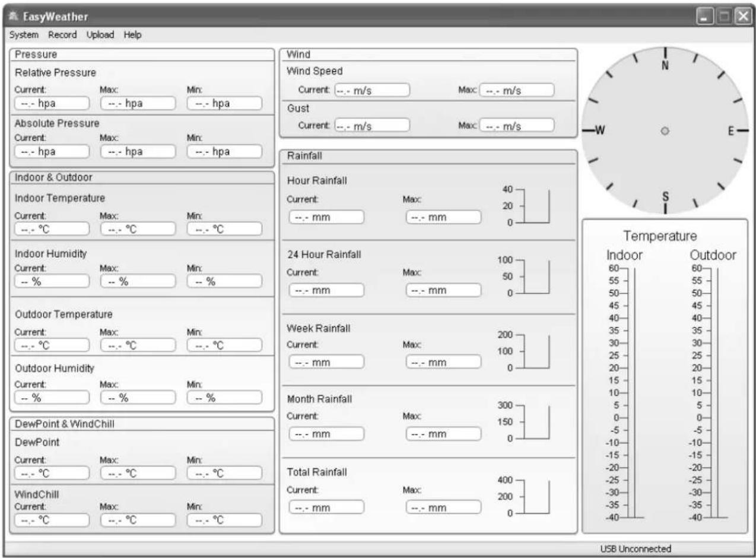Select the Wind Speed Current field

tap(372, 90)
